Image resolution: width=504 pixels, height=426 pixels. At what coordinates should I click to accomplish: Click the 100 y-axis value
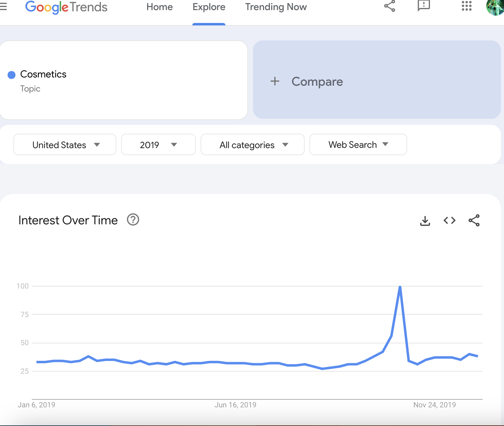coord(23,286)
